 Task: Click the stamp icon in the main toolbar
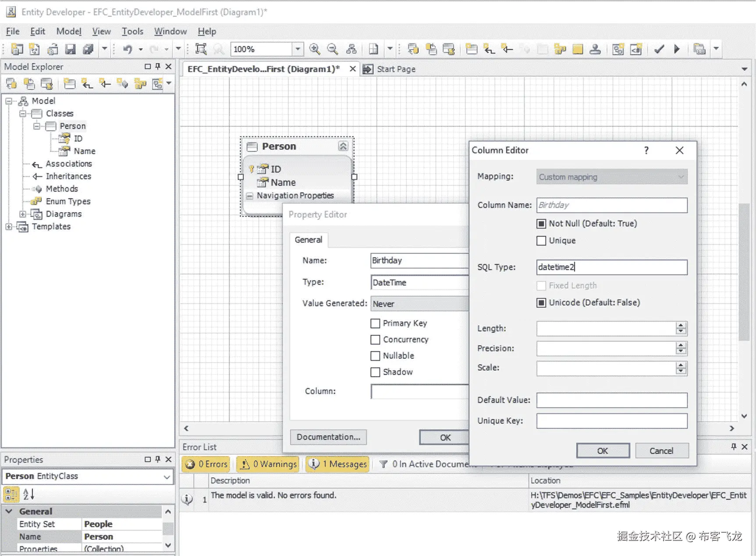[595, 49]
